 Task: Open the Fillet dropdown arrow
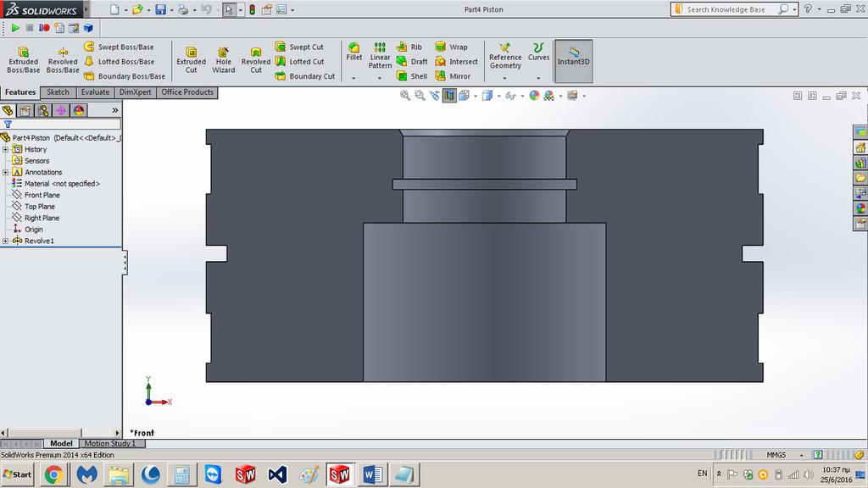click(x=353, y=78)
